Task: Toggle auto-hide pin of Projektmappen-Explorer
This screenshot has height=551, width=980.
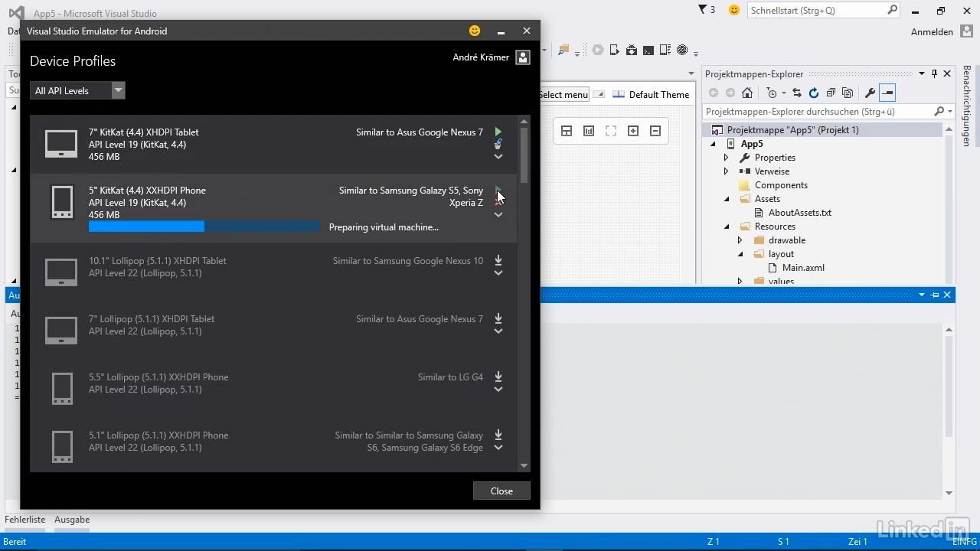Action: [x=934, y=74]
